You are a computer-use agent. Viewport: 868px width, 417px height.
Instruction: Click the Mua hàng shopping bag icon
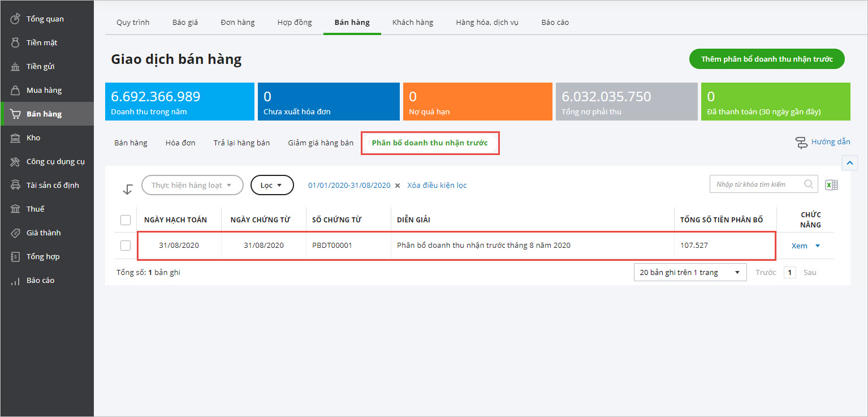(x=15, y=90)
